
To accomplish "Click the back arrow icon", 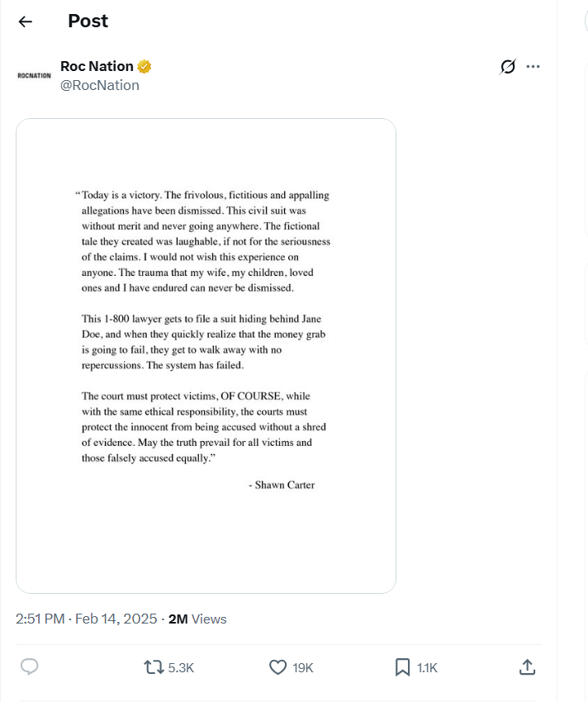I will pos(26,21).
